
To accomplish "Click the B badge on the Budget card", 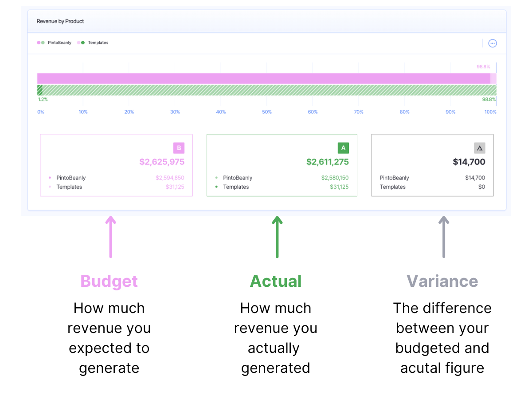I will point(179,148).
